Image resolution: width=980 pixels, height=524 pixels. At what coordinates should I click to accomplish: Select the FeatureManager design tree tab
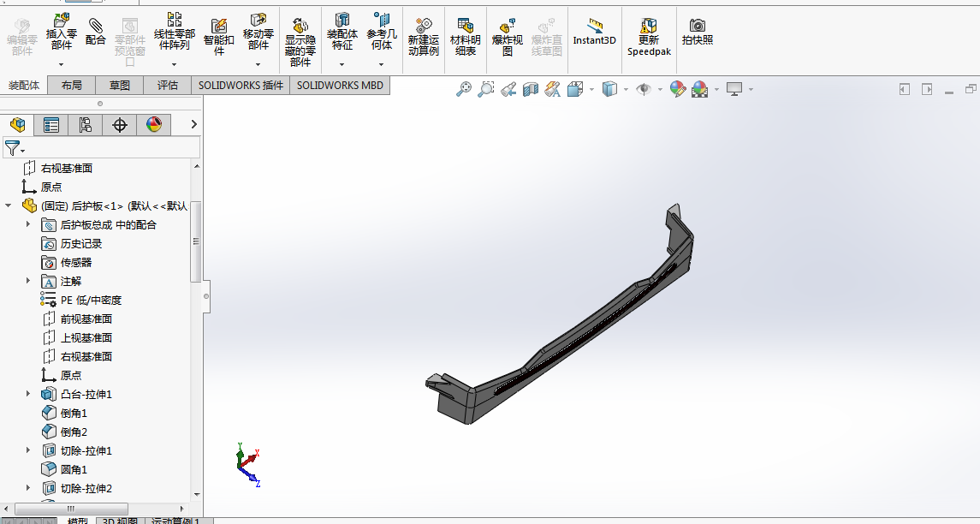(17, 125)
